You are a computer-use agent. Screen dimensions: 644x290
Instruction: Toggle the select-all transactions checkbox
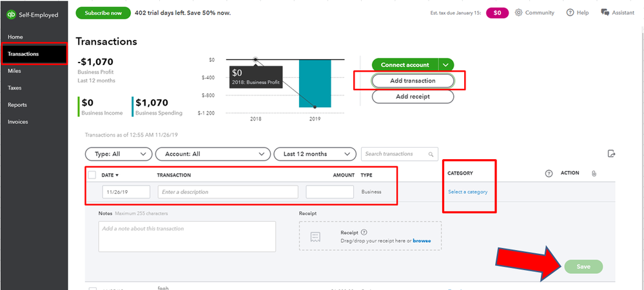pyautogui.click(x=92, y=175)
